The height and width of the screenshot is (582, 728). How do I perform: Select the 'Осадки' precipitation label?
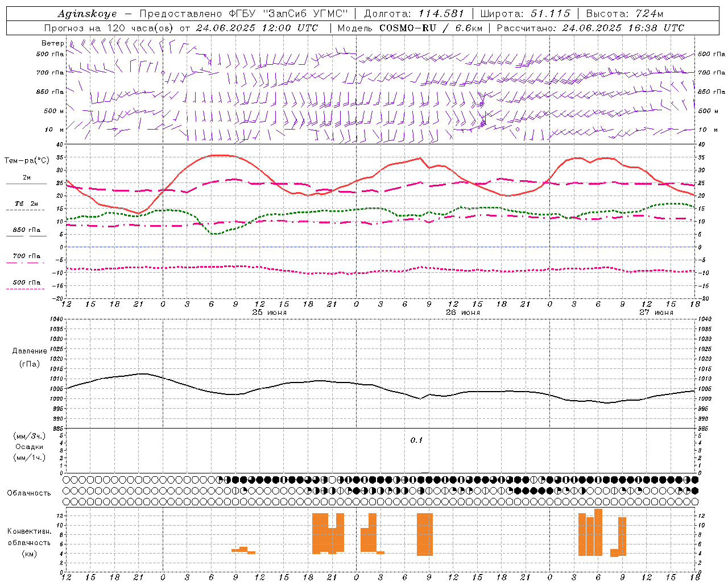tap(30, 447)
